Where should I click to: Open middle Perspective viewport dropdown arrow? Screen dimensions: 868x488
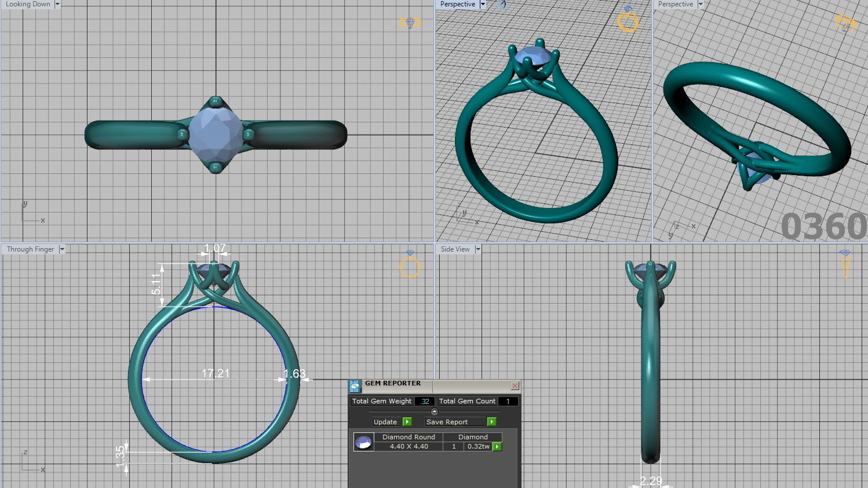click(x=483, y=4)
